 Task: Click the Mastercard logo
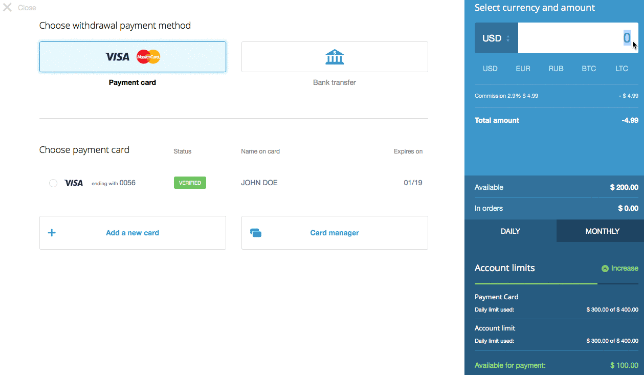click(x=148, y=57)
